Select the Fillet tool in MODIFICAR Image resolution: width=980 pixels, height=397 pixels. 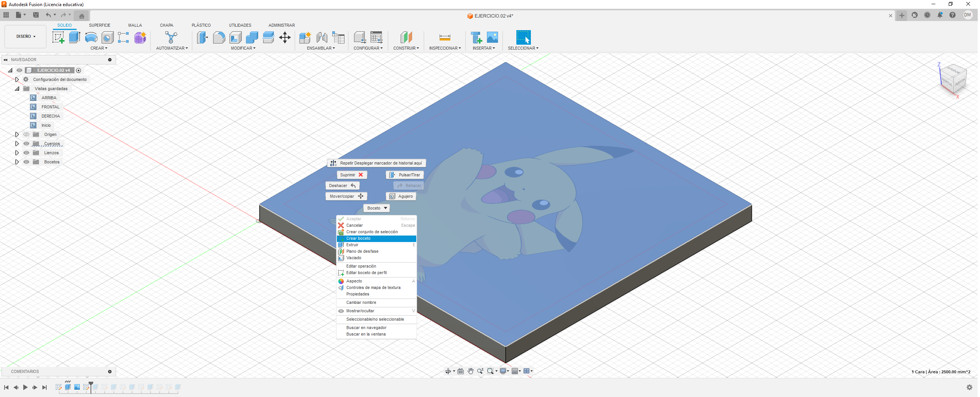coord(219,37)
